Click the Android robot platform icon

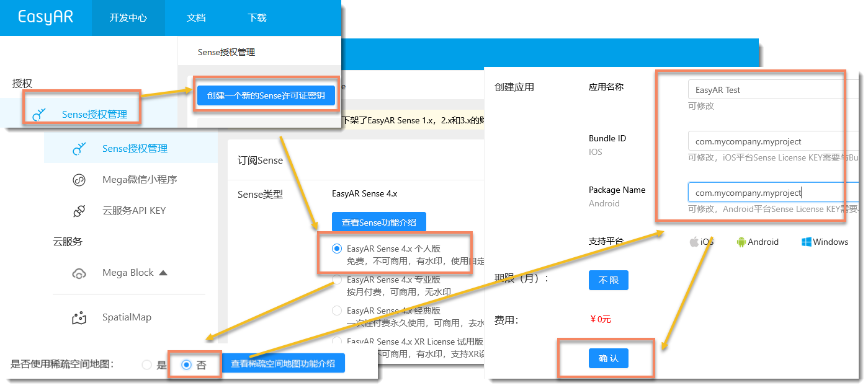click(x=741, y=242)
